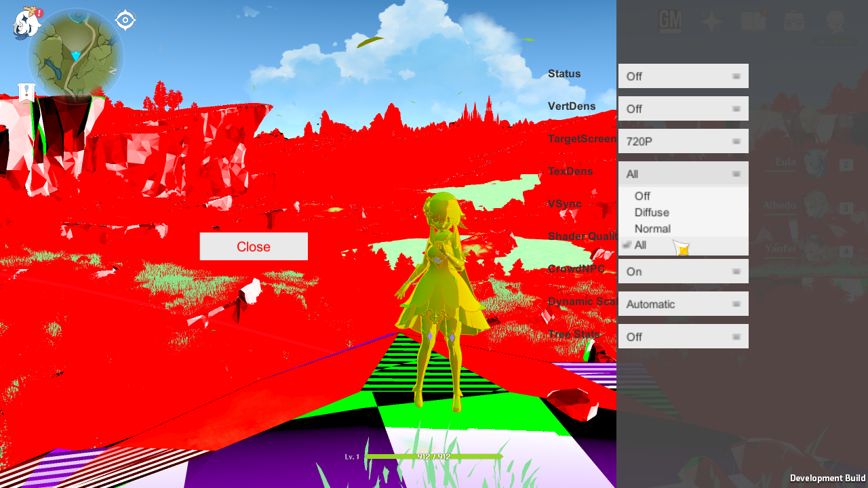Image resolution: width=868 pixels, height=488 pixels.
Task: Click the 'VSync' label
Action: (564, 203)
